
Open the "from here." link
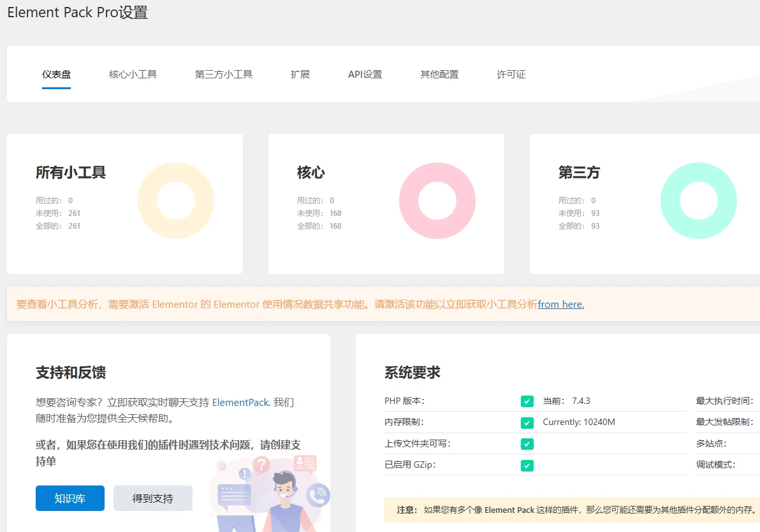[x=560, y=304]
